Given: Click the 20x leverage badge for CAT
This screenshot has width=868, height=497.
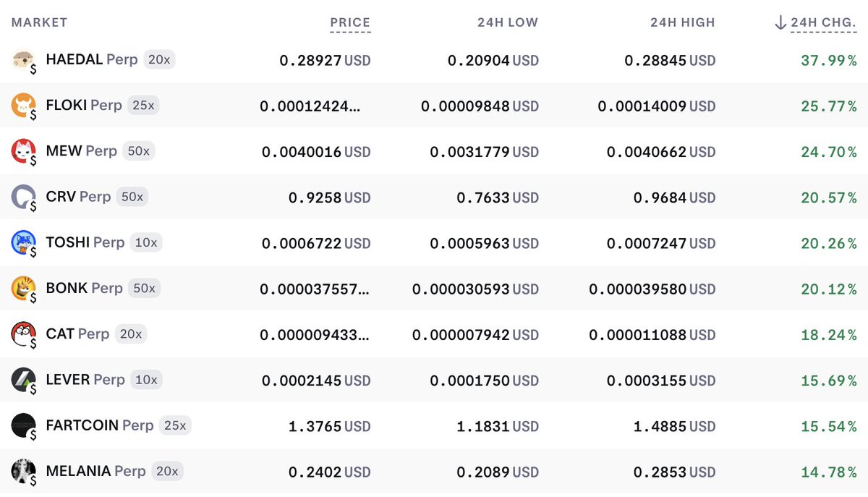Looking at the screenshot, I should [x=131, y=334].
